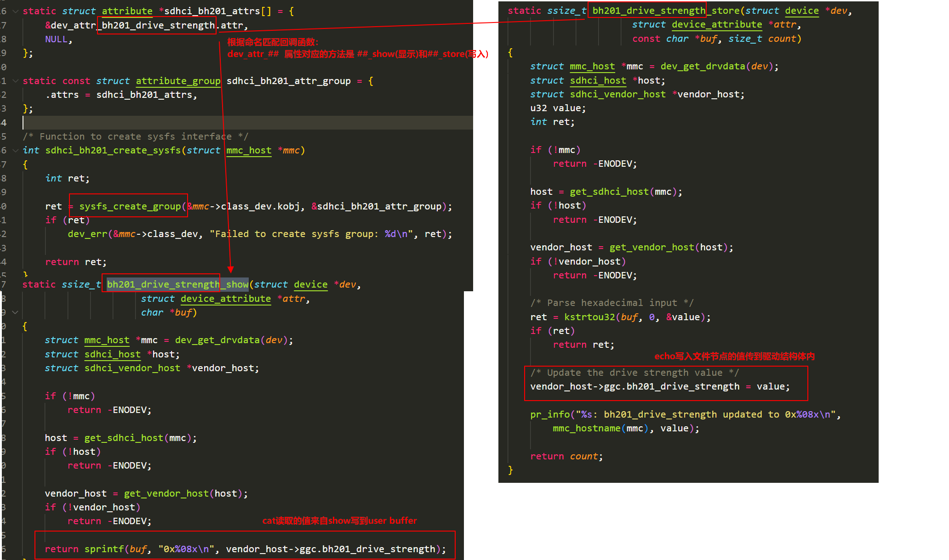The height and width of the screenshot is (560, 949).
Task: Click bh201_drive_strength_show function name
Action: coord(177,284)
